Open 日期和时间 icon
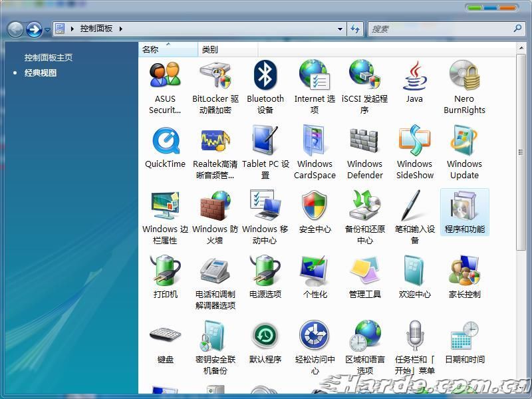 click(464, 342)
